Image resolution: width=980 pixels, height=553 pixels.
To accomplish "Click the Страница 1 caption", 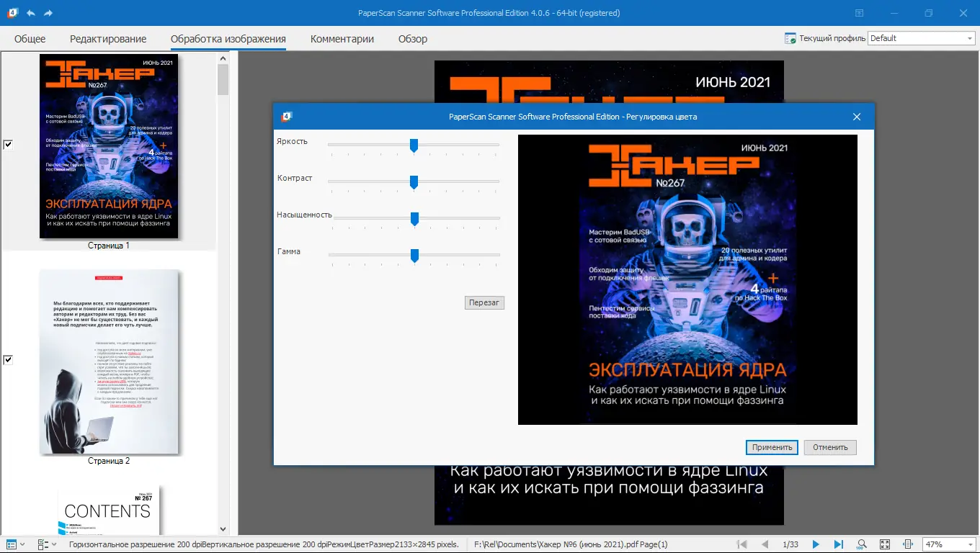I will point(109,246).
